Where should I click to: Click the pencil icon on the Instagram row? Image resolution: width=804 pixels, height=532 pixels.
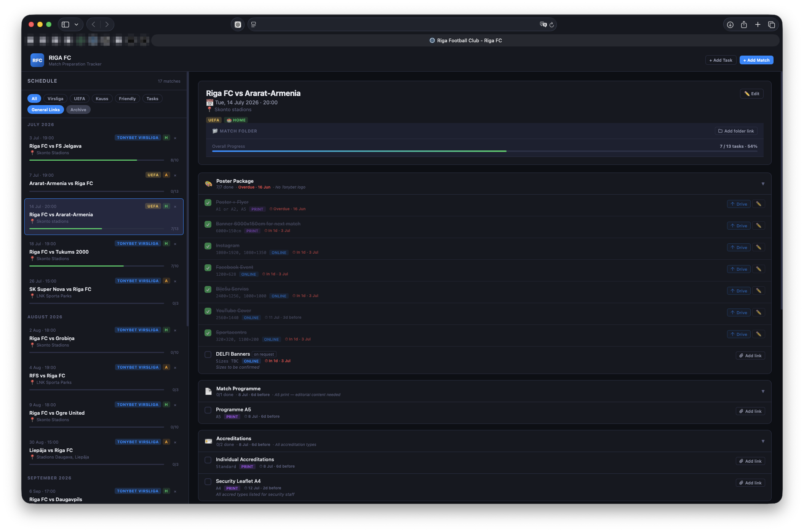758,248
